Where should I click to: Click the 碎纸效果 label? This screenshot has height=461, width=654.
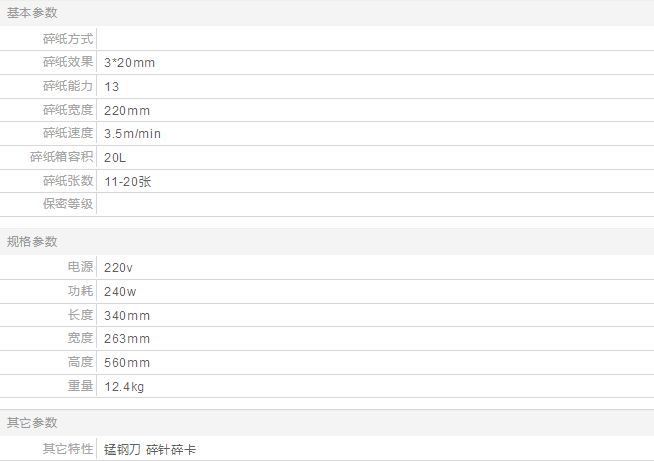click(x=68, y=62)
